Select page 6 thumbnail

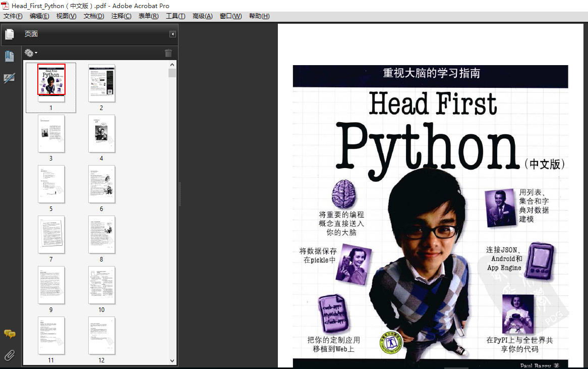(102, 184)
